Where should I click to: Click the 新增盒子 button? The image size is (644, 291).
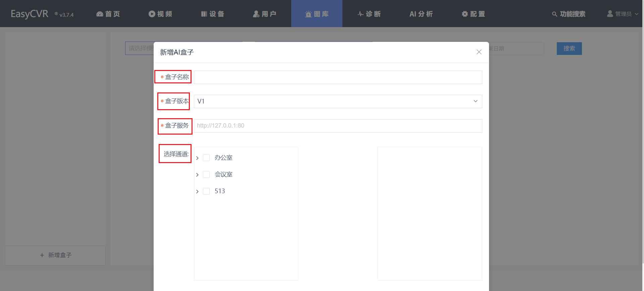tap(55, 255)
